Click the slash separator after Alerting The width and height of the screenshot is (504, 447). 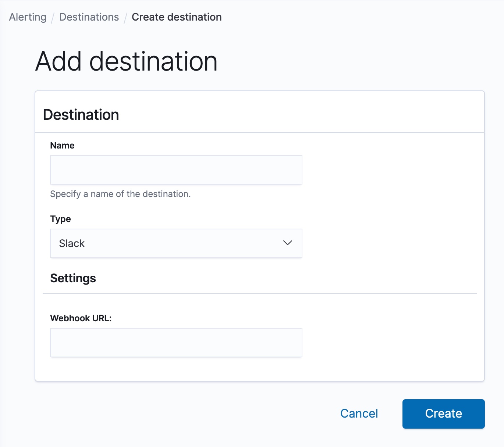tap(53, 18)
